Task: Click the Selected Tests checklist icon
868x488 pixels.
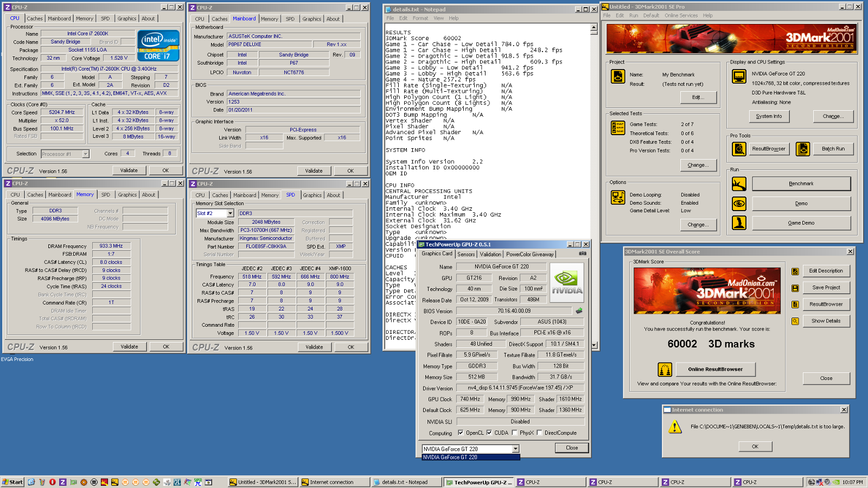Action: pyautogui.click(x=618, y=128)
